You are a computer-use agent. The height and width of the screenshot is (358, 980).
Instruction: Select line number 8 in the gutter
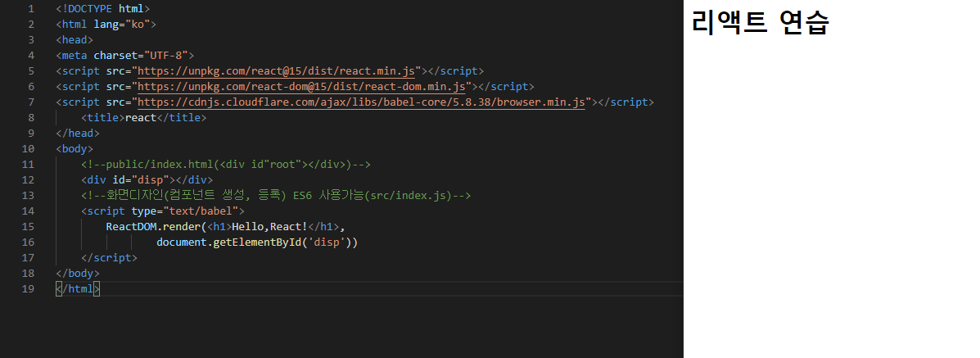31,118
